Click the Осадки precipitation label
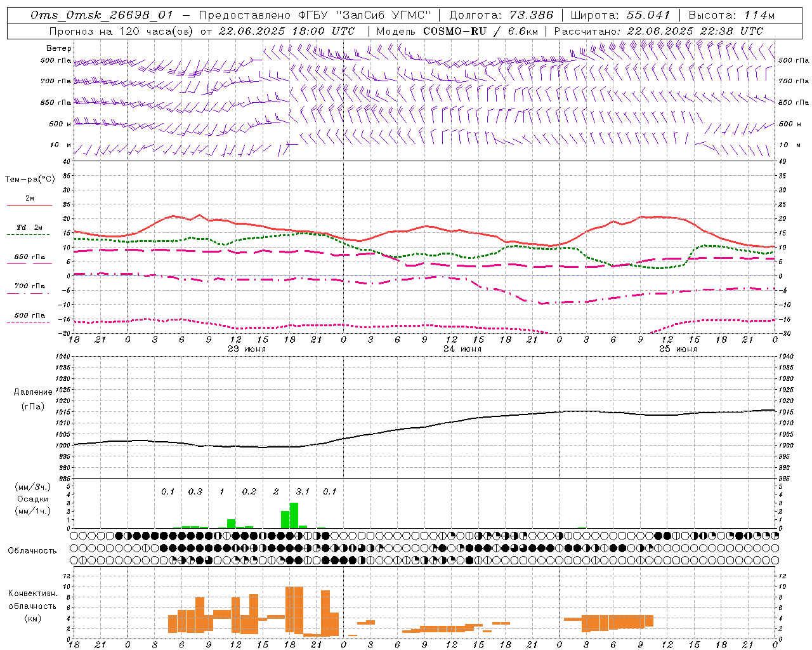812x650 pixels. pyautogui.click(x=33, y=499)
